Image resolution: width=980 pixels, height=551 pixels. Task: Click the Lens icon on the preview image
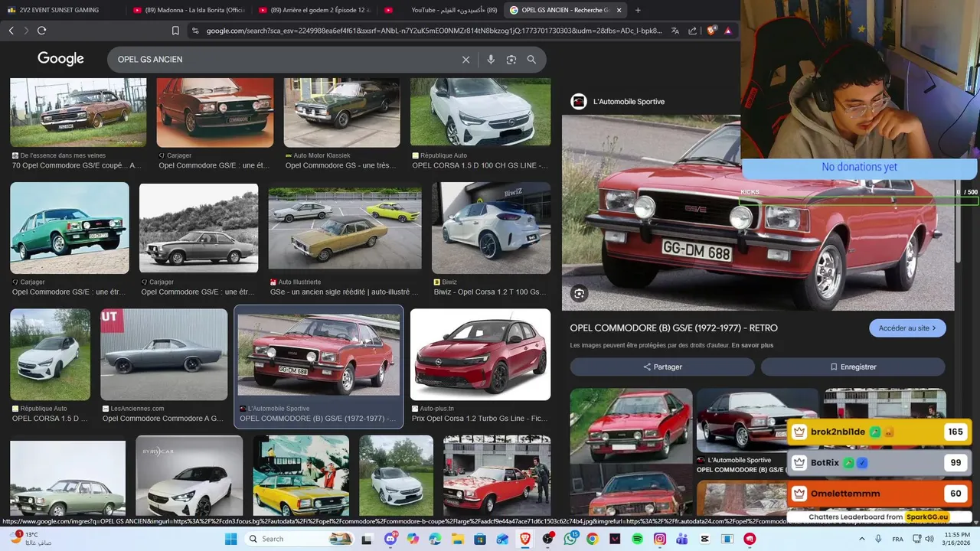[579, 293]
